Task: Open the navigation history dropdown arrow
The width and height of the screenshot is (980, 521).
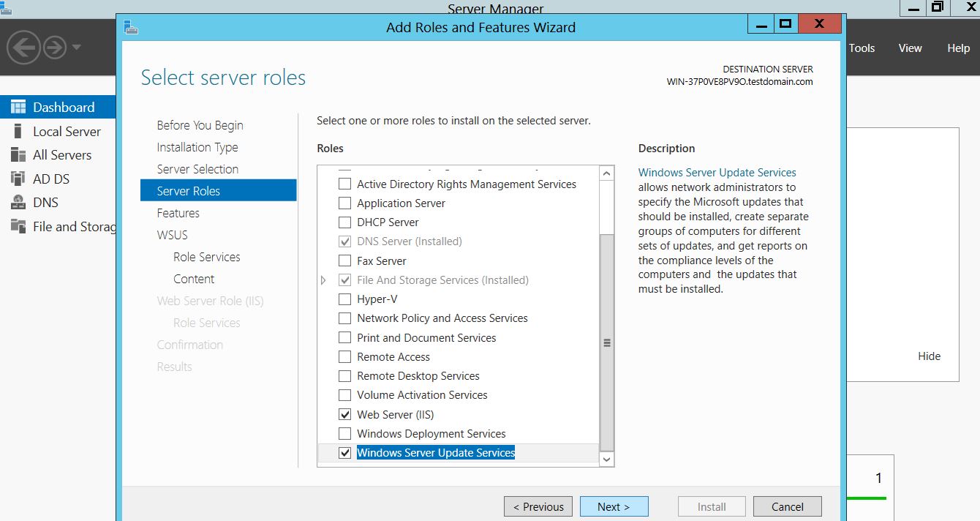Action: point(77,48)
